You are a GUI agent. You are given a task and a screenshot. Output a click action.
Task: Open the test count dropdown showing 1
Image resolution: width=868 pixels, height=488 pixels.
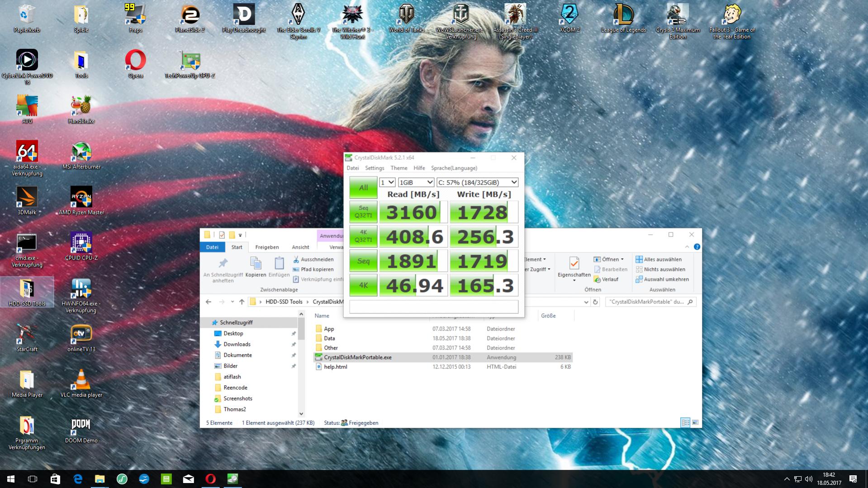tap(387, 182)
